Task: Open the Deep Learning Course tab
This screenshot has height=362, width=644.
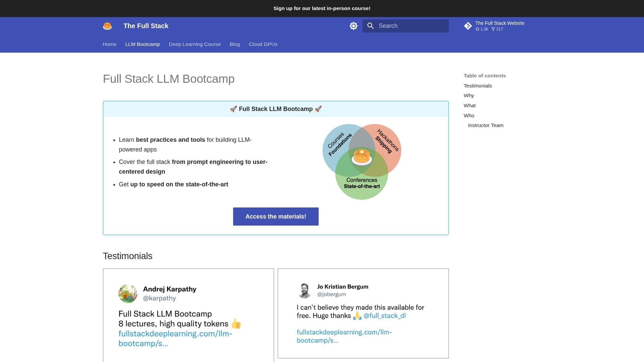Action: pyautogui.click(x=195, y=44)
